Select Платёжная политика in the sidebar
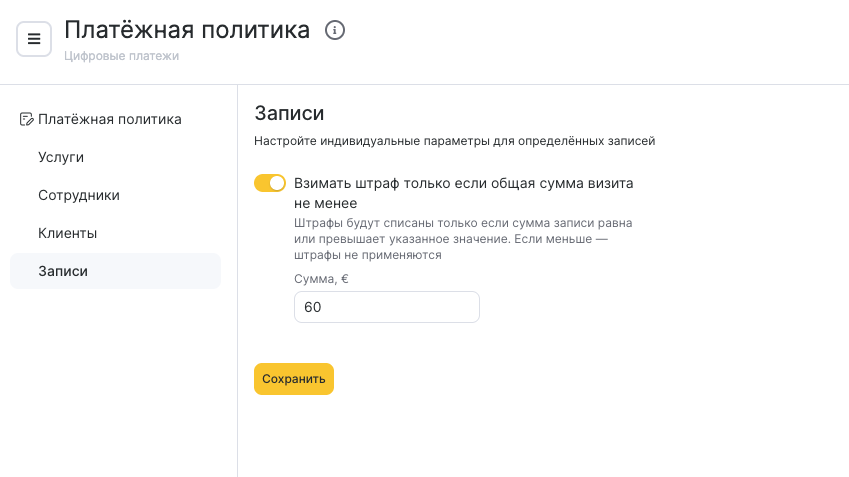849x477 pixels. [109, 119]
